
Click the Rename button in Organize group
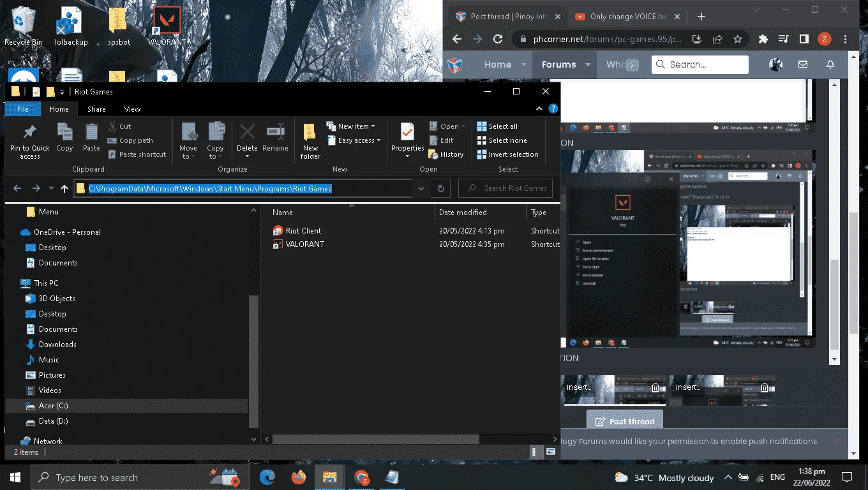[x=275, y=138]
